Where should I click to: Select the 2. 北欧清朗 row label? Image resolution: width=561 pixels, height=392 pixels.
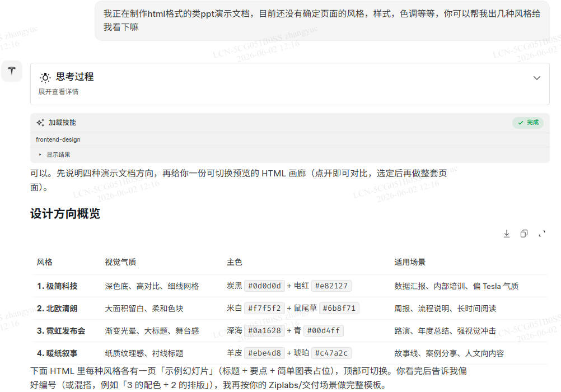coord(57,309)
